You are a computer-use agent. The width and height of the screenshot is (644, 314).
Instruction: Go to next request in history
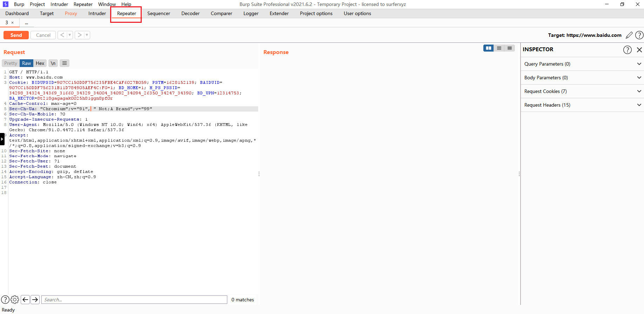pos(80,35)
